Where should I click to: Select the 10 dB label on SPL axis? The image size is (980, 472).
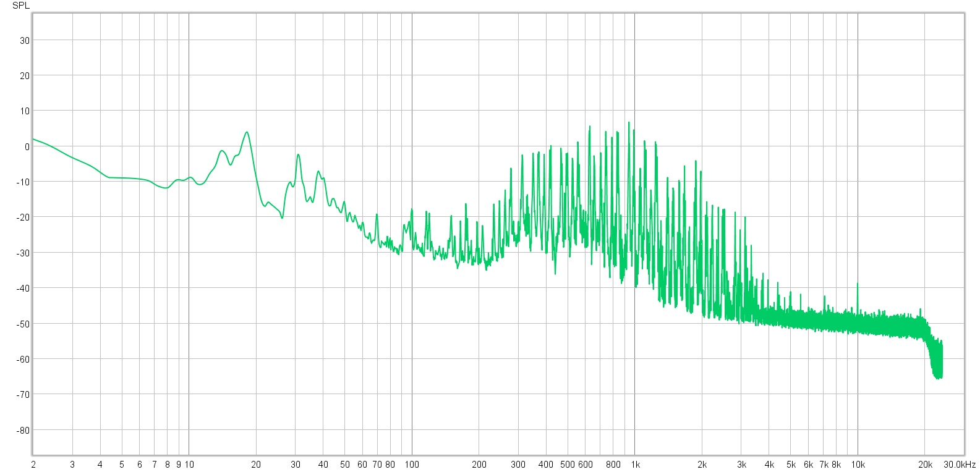click(x=25, y=111)
